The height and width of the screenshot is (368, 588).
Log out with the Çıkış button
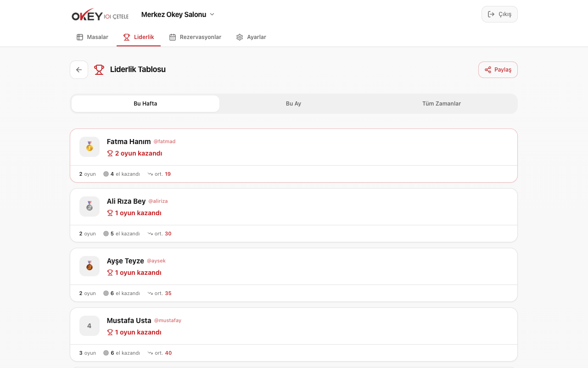(499, 14)
